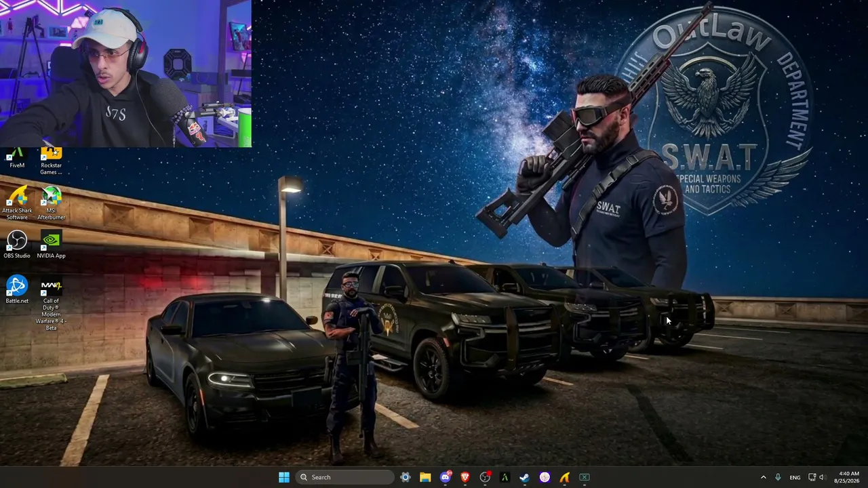This screenshot has height=488, width=868.
Task: Open Attack Shark app from the taskbar
Action: click(564, 477)
